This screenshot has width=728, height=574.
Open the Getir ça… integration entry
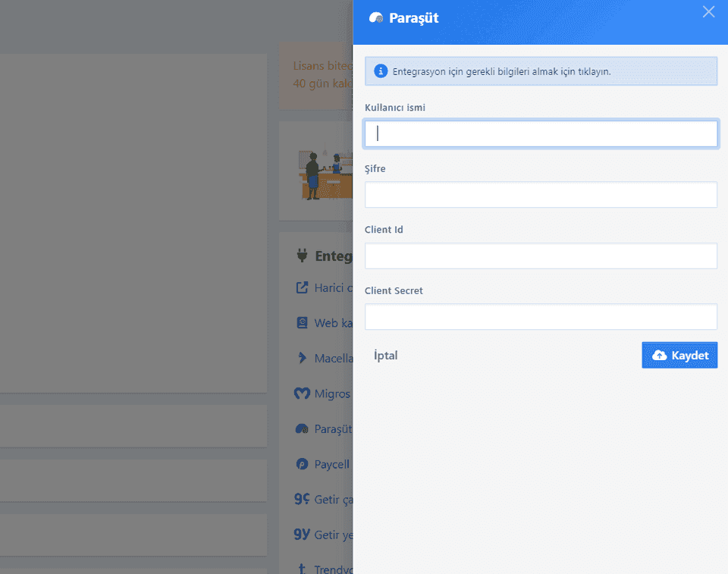pos(334,500)
